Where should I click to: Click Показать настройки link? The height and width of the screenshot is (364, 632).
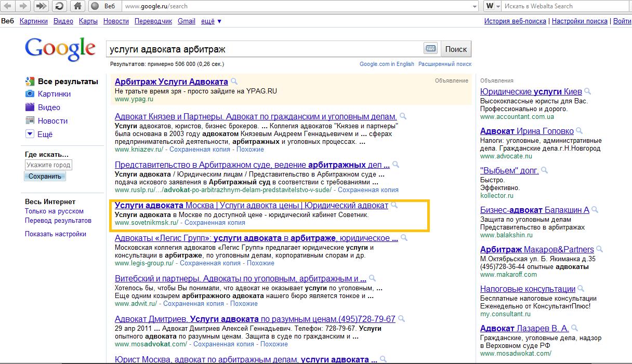tap(56, 234)
